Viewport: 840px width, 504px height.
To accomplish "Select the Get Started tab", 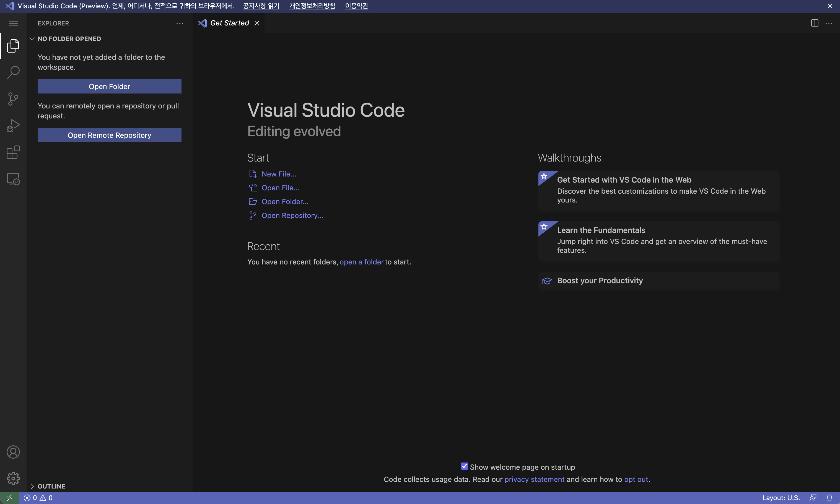I will point(229,23).
